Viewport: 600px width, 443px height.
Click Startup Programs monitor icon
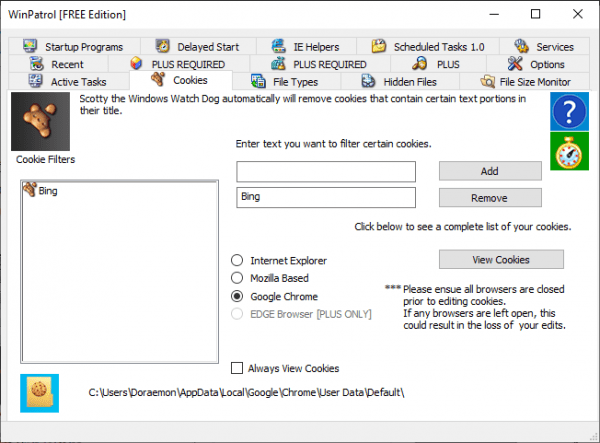click(30, 46)
